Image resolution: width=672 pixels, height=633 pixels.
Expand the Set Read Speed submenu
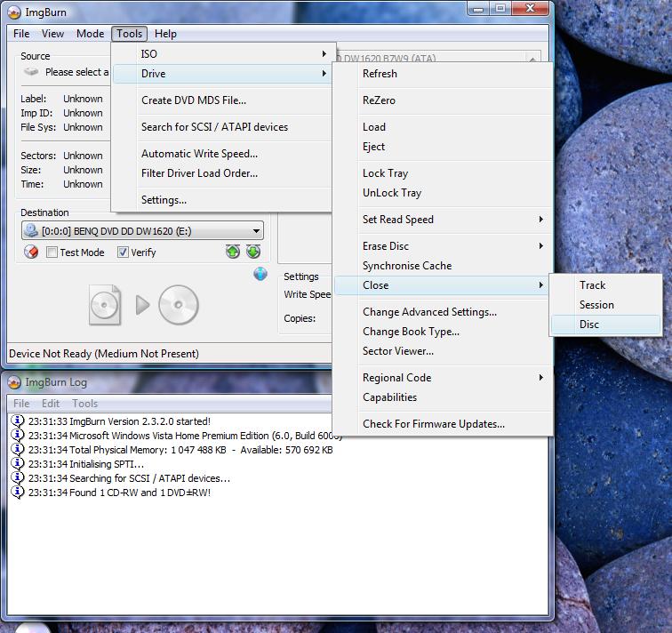click(x=444, y=220)
